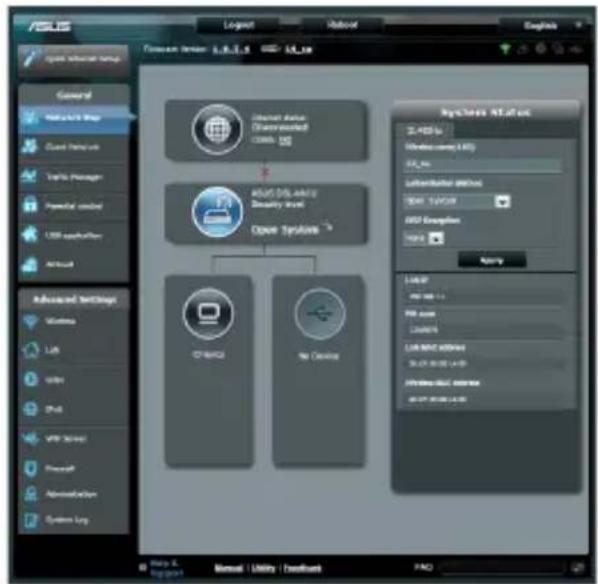The height and width of the screenshot is (584, 598).
Task: Click the FAQ search input field
Action: (502, 568)
